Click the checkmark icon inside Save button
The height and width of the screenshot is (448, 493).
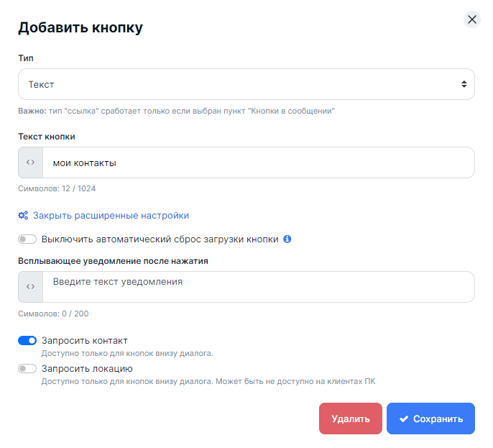[404, 419]
